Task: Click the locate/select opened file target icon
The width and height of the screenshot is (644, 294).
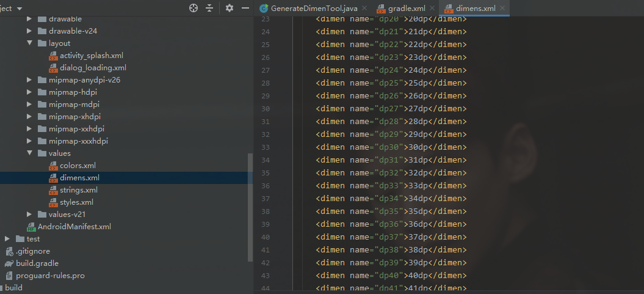Action: 194,8
